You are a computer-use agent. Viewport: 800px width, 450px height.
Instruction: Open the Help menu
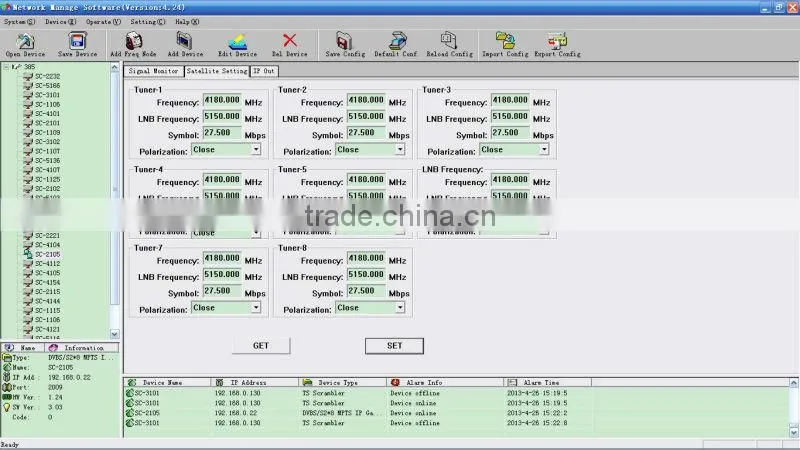[187, 22]
